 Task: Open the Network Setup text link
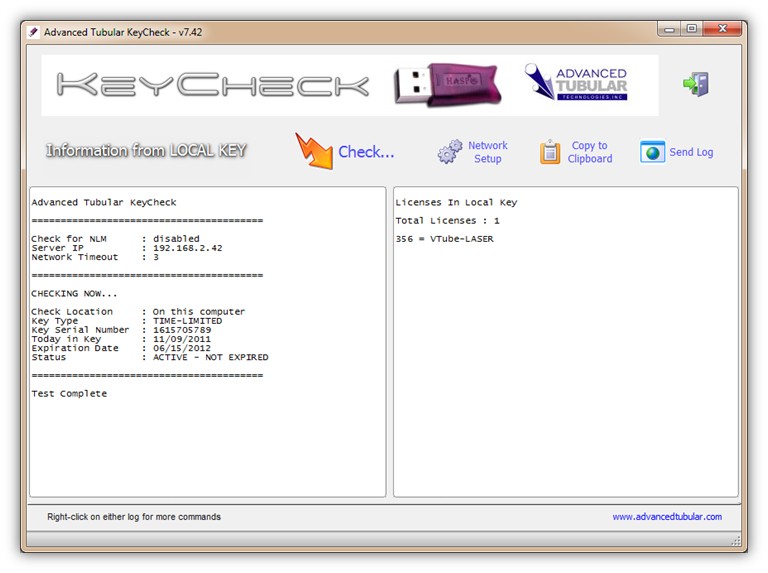coord(487,152)
